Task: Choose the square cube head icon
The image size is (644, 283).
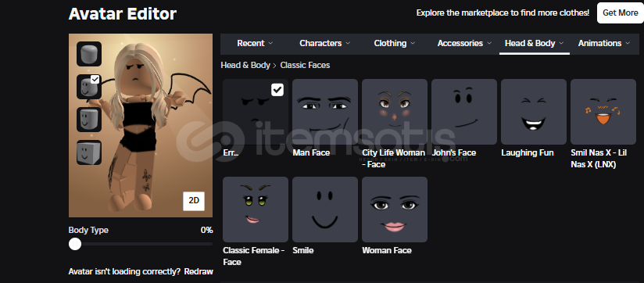Action: (89, 152)
